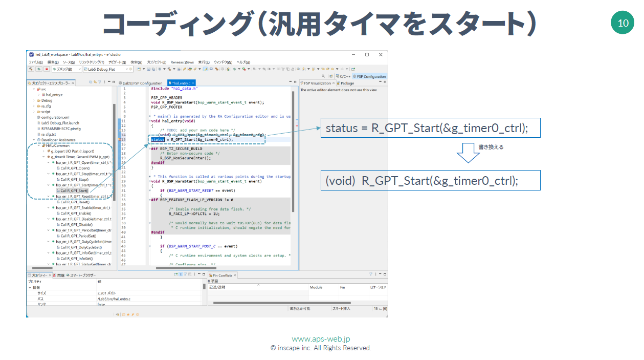Select the 問題 view tab
Image resolution: width=644 pixels, height=360 pixels.
60,276
